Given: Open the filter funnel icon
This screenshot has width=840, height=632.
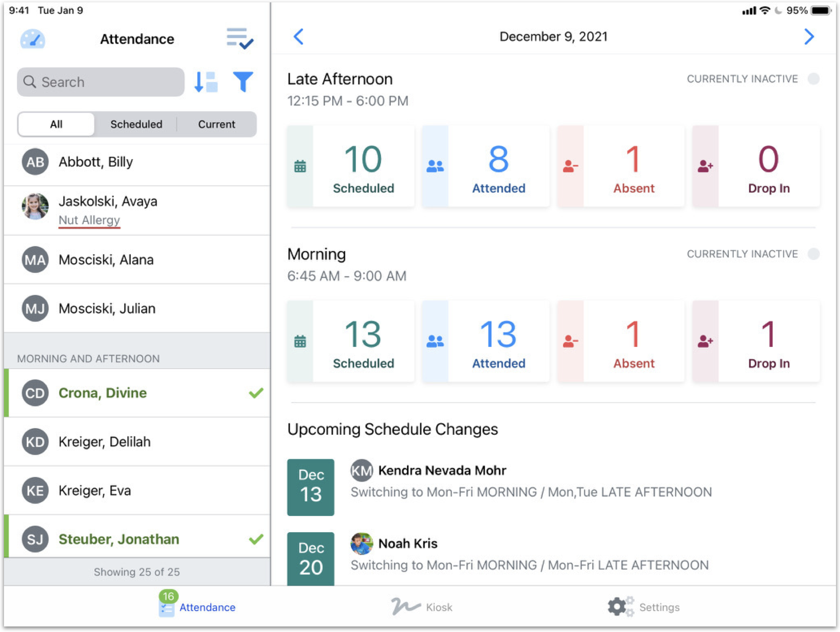Looking at the screenshot, I should pyautogui.click(x=242, y=82).
